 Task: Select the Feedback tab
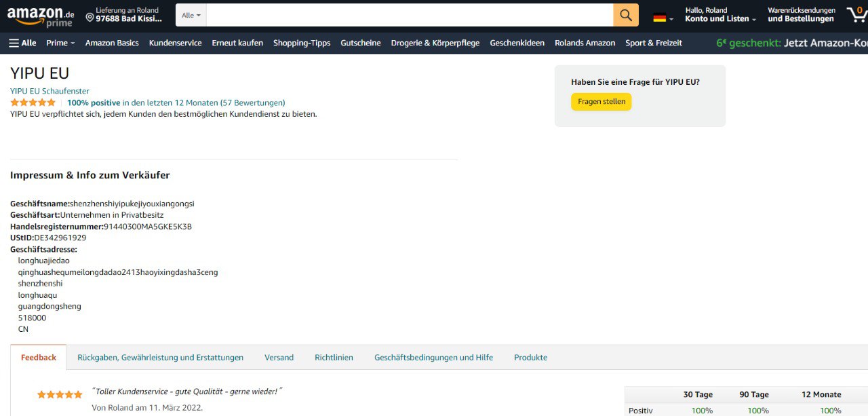pyautogui.click(x=39, y=358)
